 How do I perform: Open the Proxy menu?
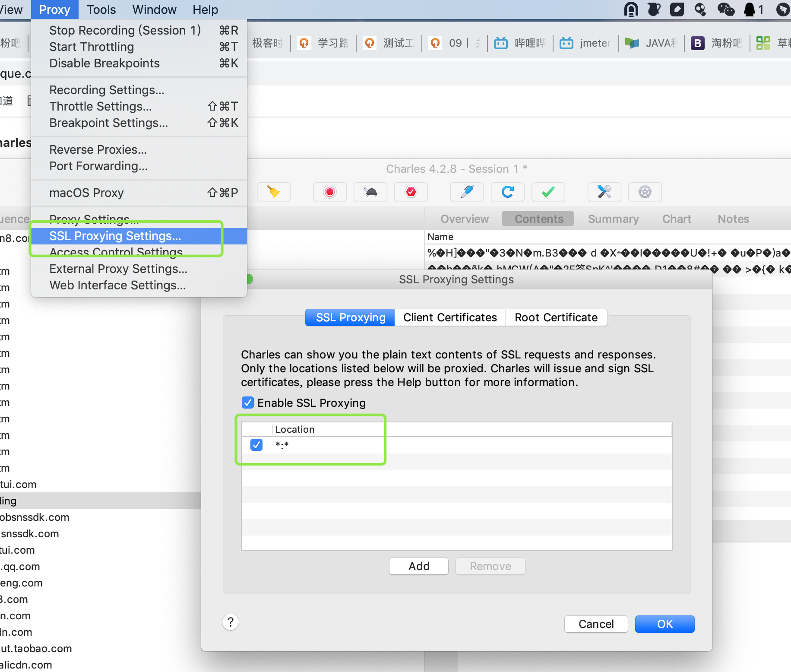click(x=55, y=10)
